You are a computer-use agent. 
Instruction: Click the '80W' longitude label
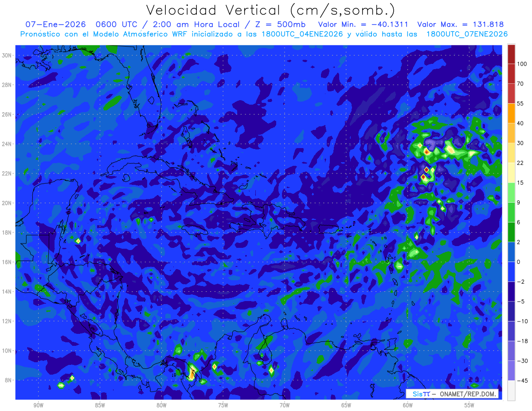(x=161, y=405)
